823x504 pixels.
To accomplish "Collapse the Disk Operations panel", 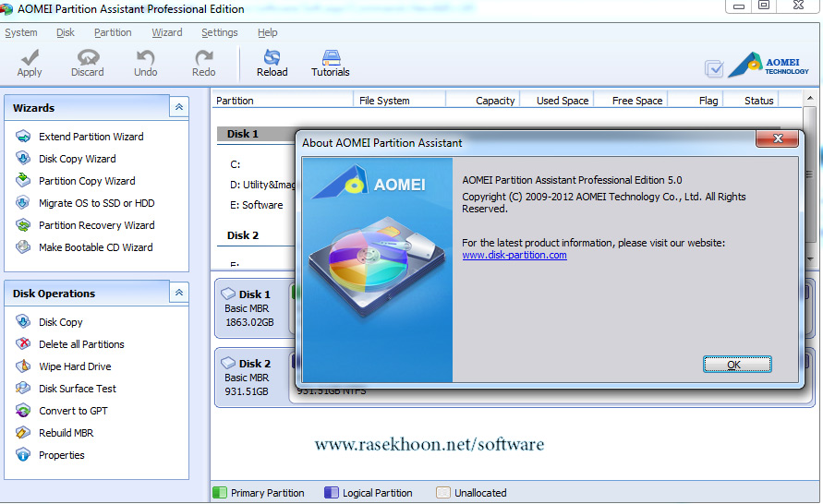I will 179,293.
